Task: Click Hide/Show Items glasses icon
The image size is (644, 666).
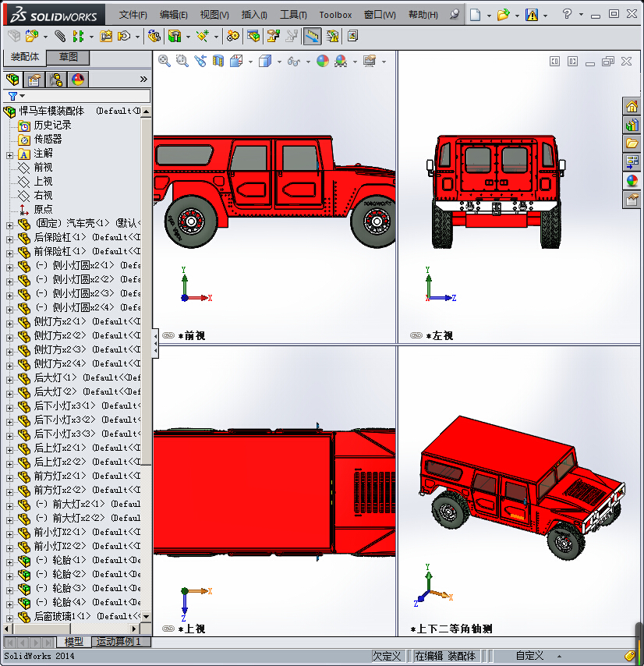Action: pos(294,62)
